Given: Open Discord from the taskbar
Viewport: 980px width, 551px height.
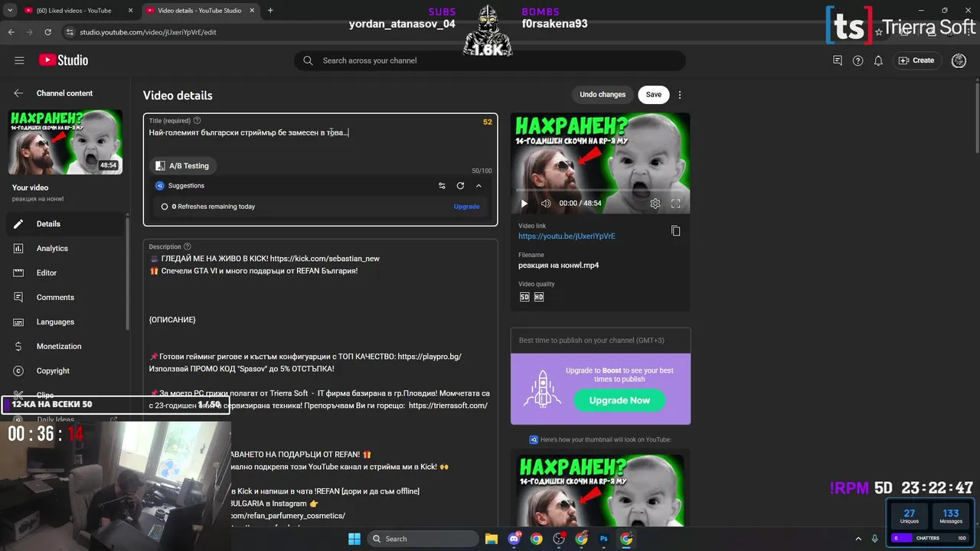Looking at the screenshot, I should [514, 539].
